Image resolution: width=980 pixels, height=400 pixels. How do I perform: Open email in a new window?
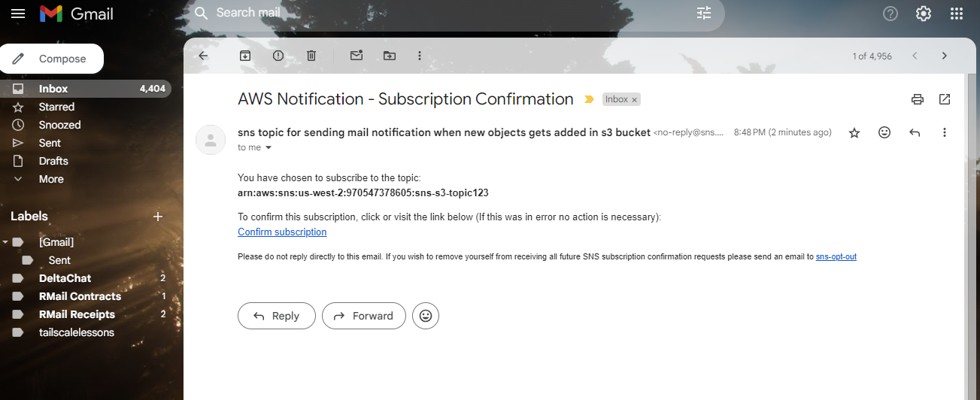pyautogui.click(x=945, y=99)
